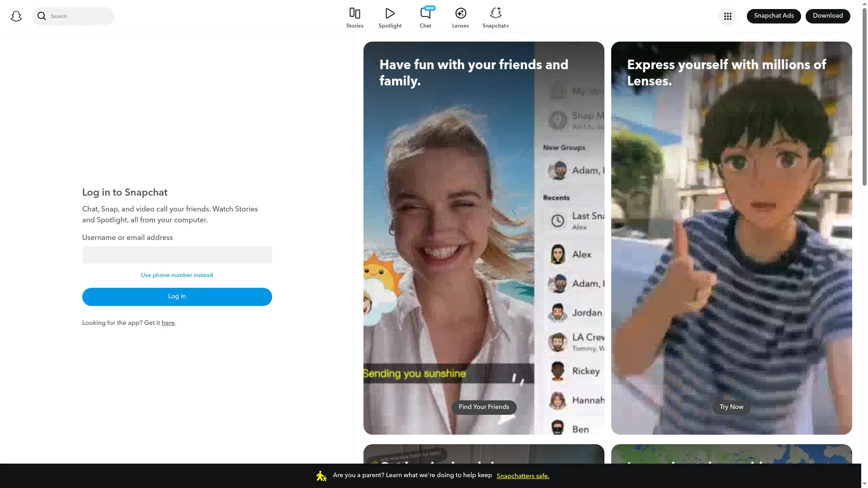This screenshot has height=488, width=868.
Task: Click the search magnifier icon
Action: click(42, 16)
